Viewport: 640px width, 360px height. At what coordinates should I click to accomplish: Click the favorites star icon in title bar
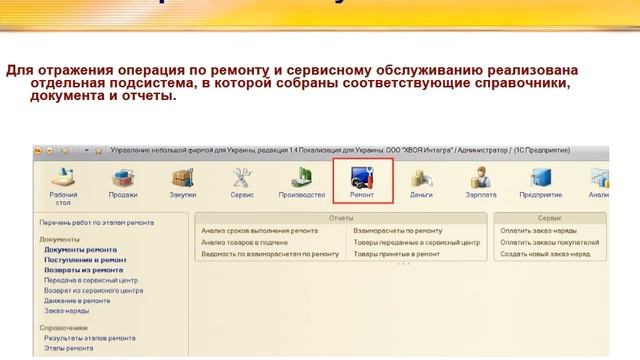pos(98,151)
